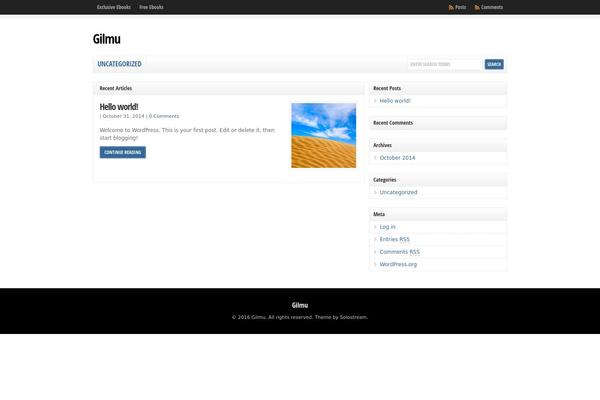Click the search terms input field
This screenshot has width=600, height=400.
445,64
